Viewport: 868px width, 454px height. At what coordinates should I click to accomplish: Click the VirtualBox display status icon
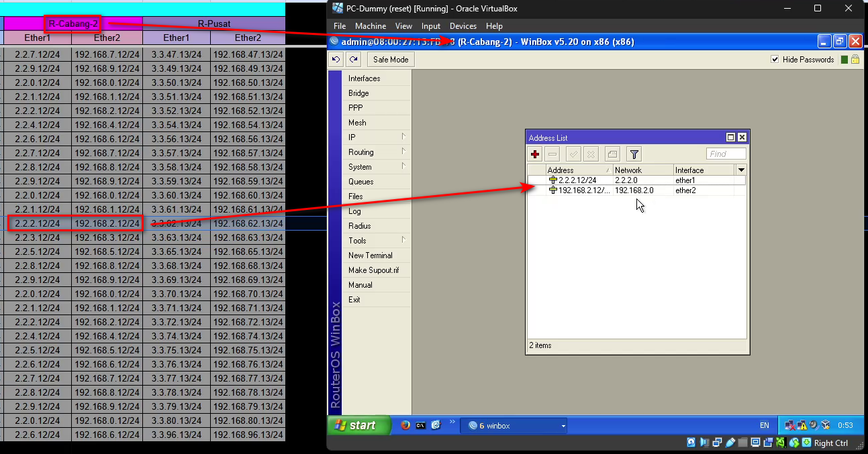pyautogui.click(x=755, y=443)
